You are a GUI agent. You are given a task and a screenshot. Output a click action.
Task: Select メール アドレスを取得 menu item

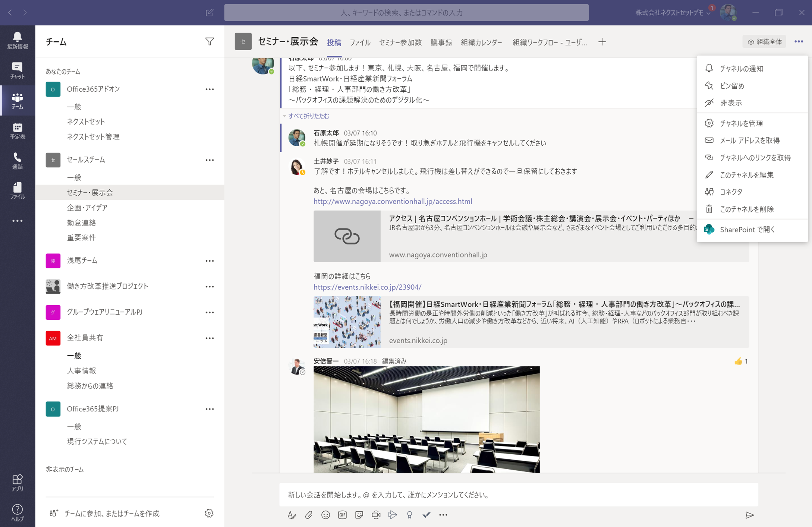pyautogui.click(x=752, y=140)
